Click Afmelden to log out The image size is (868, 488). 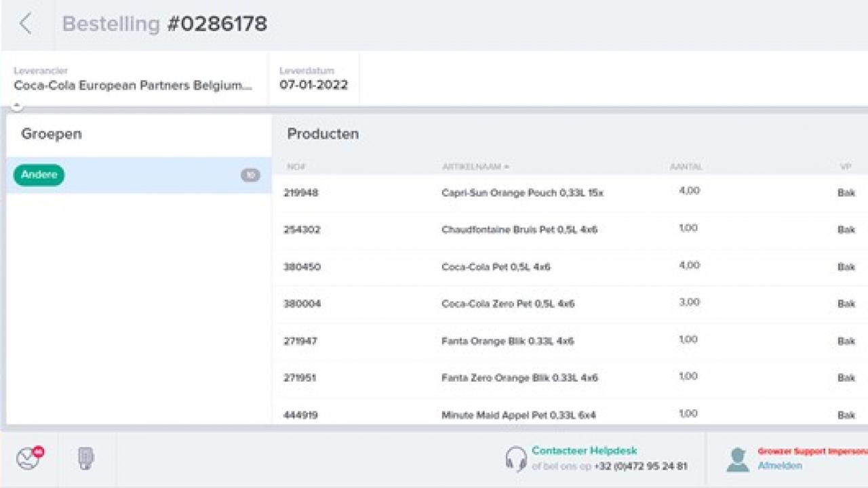[x=780, y=466]
